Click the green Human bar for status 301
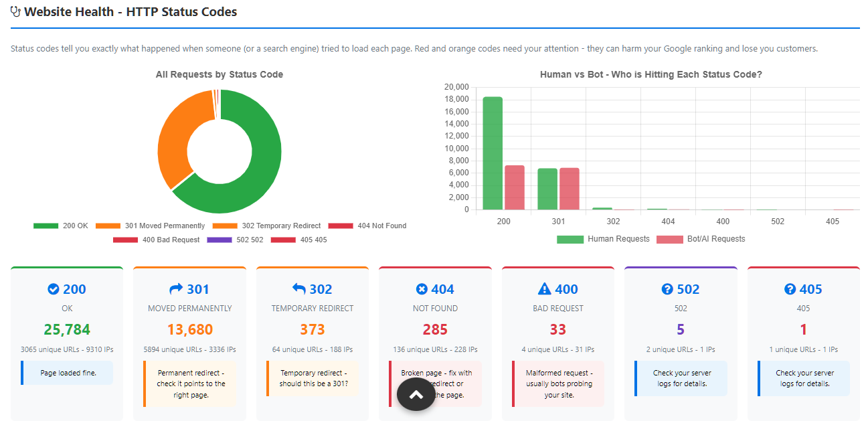The height and width of the screenshot is (427, 868). click(547, 189)
